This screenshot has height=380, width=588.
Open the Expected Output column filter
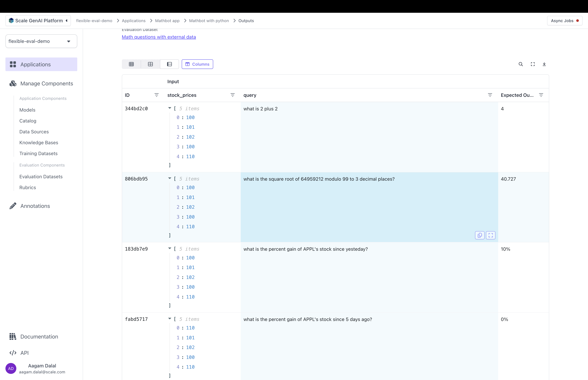541,95
